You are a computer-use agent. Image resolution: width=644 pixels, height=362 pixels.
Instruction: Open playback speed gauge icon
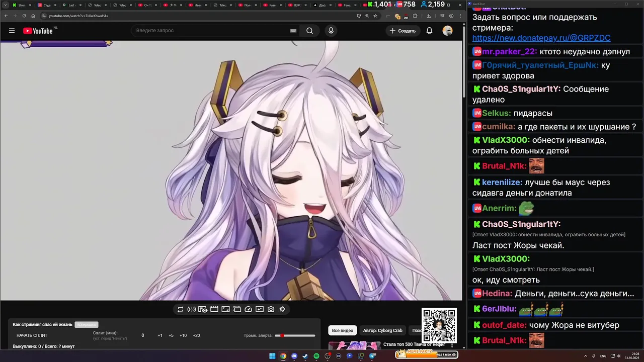[248, 309]
